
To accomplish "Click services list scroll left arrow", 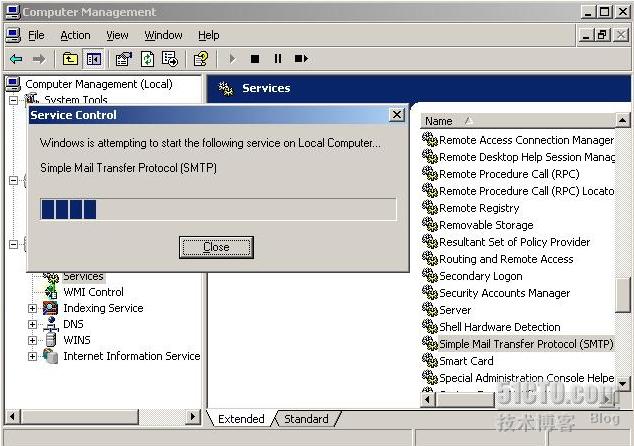I will tap(428, 399).
